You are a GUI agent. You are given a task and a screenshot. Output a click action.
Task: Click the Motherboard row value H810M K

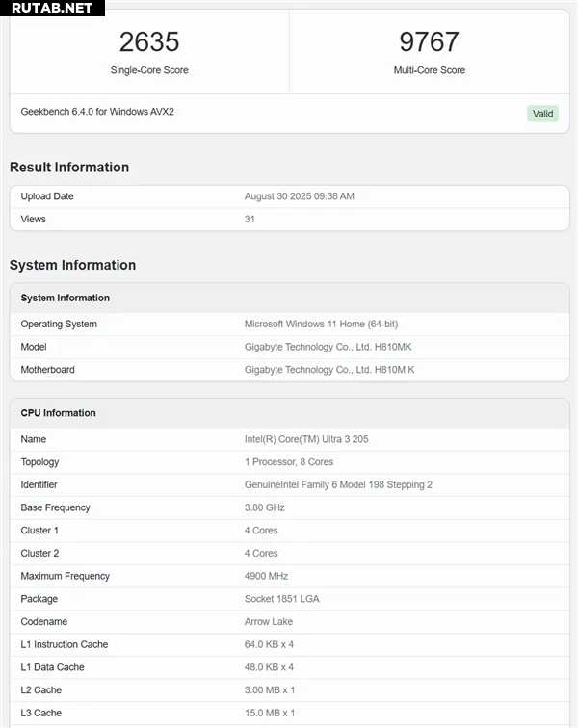(x=329, y=370)
